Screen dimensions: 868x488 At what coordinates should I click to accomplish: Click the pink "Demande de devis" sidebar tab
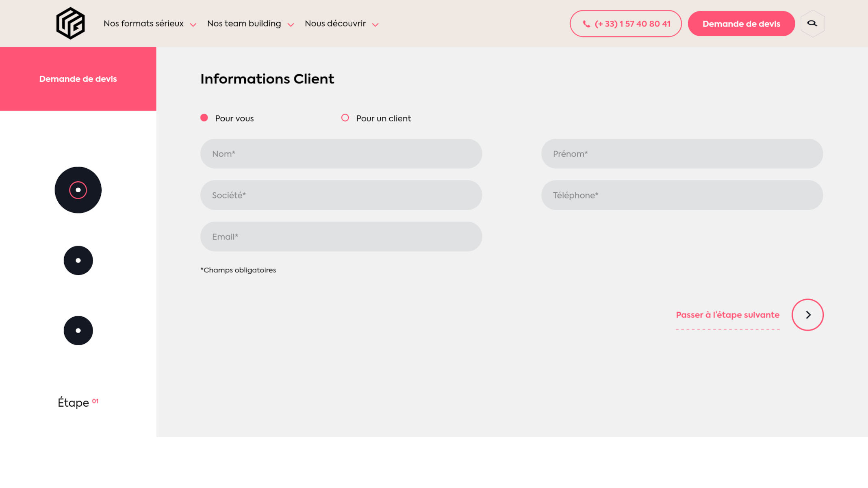[x=78, y=79]
